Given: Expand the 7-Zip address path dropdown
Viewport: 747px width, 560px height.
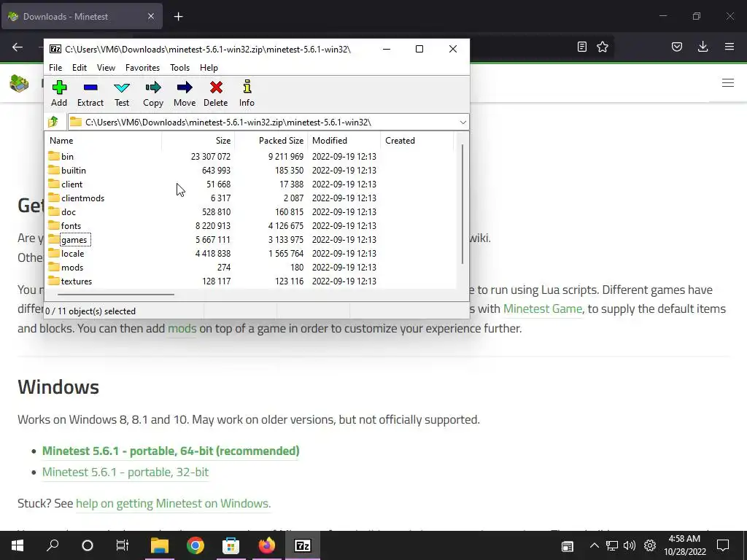Looking at the screenshot, I should coord(462,122).
